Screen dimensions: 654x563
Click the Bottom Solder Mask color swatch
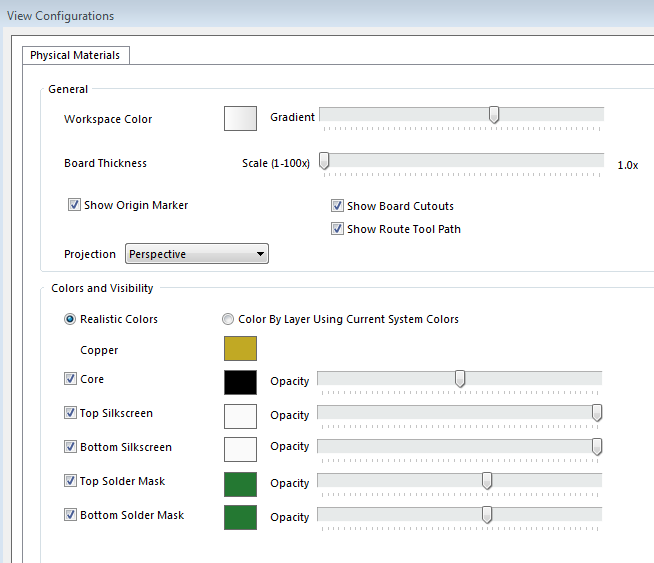pos(240,517)
